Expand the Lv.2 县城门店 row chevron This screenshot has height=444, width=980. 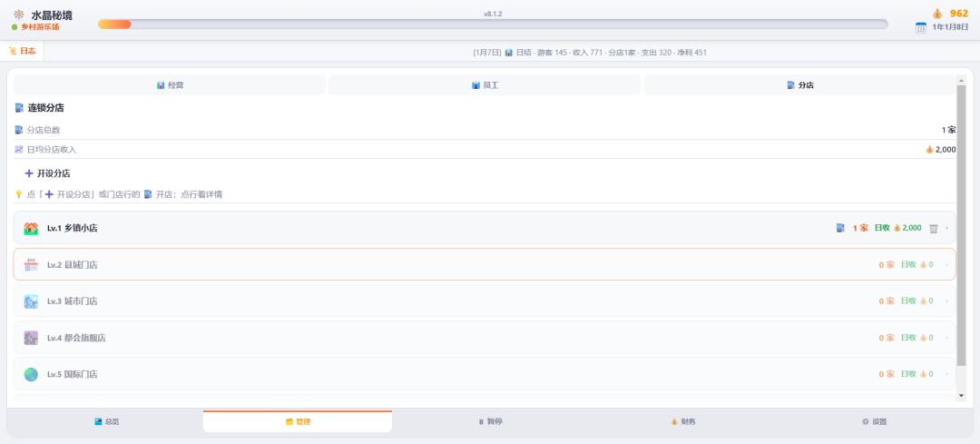946,264
